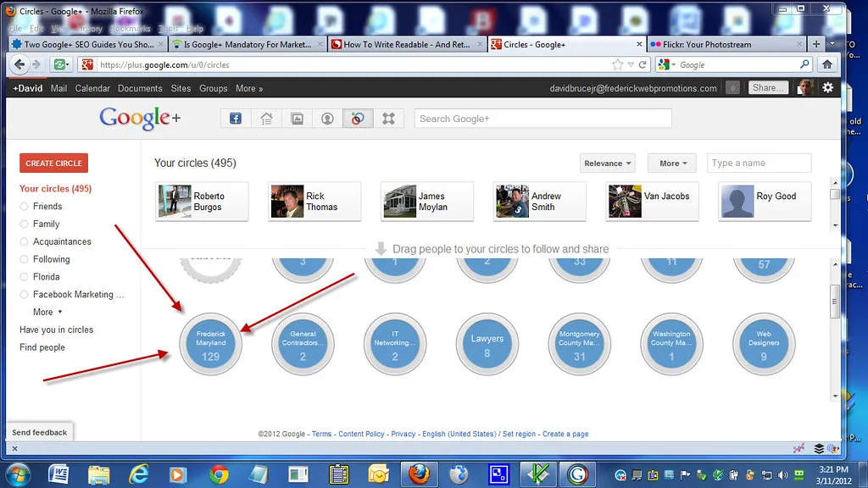The width and height of the screenshot is (868, 488).
Task: Open Firefox from taskbar
Action: click(419, 474)
